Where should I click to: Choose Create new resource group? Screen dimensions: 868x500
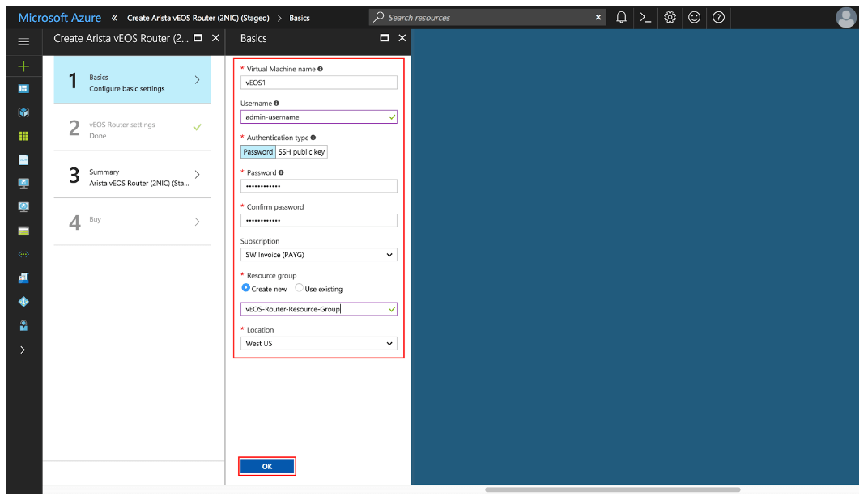(246, 288)
